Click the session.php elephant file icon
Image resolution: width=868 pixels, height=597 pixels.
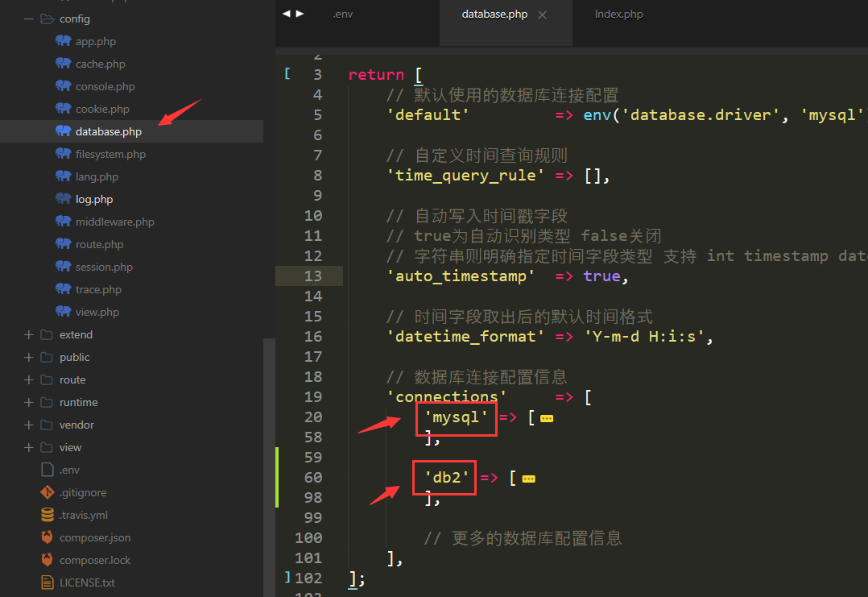(63, 267)
